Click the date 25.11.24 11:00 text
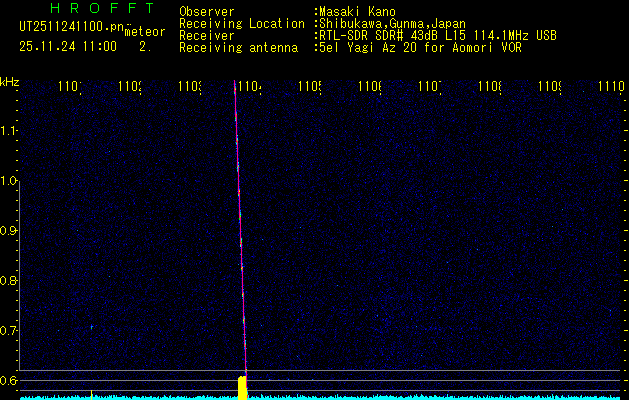 coord(67,46)
